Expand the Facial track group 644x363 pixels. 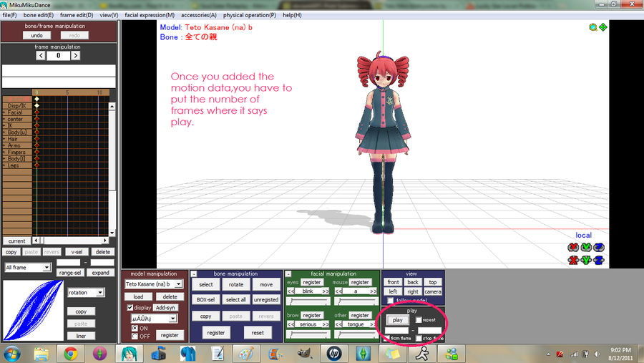click(x=4, y=112)
